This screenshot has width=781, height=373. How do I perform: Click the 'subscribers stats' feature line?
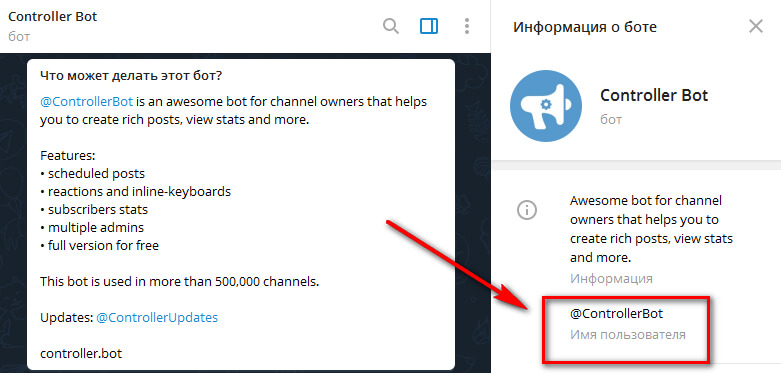(x=94, y=210)
